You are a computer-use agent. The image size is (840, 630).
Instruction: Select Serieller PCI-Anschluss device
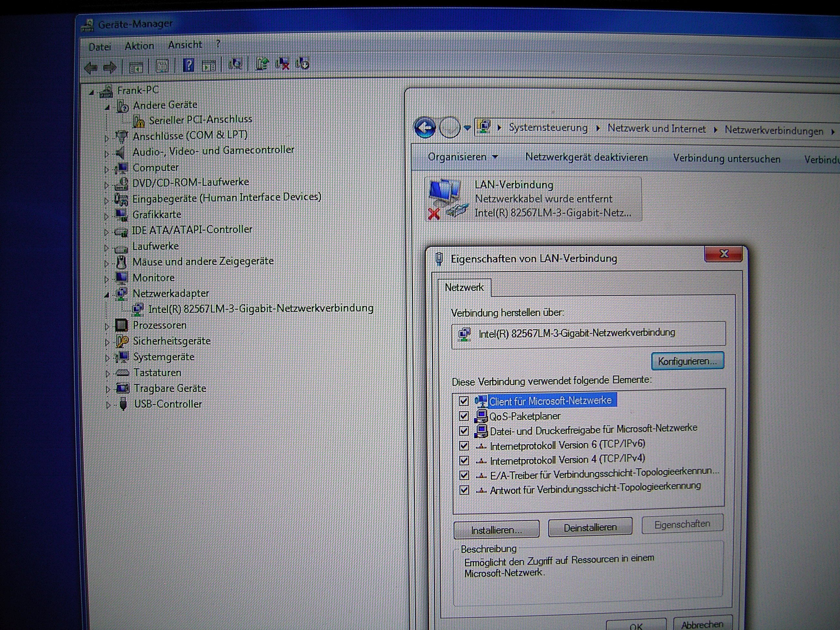coord(200,120)
